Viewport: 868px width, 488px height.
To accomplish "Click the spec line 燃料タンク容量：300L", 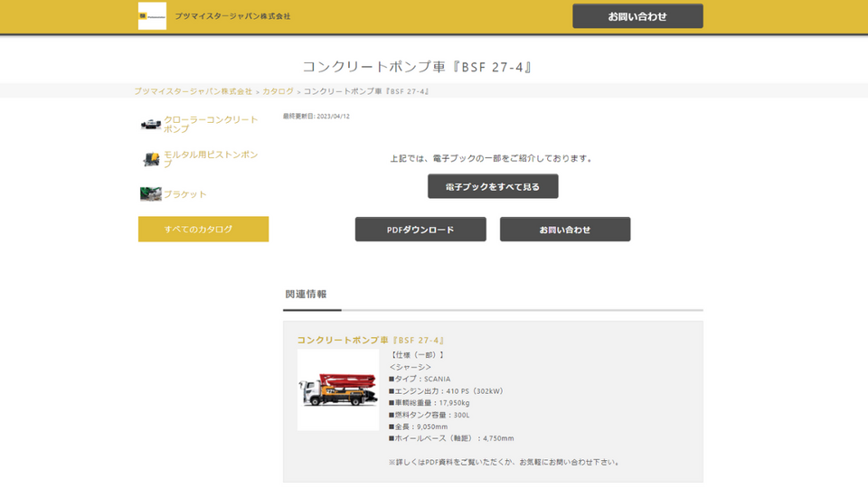I will [429, 415].
